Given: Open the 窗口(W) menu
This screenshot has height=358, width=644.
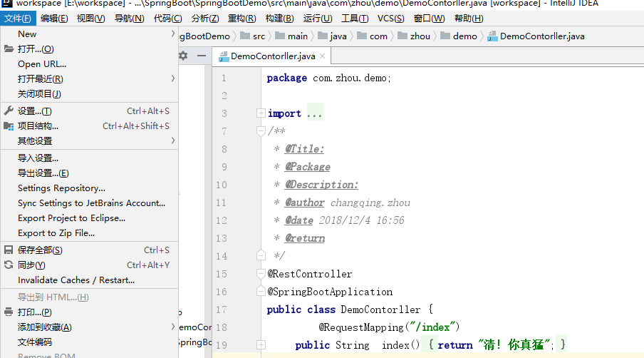Looking at the screenshot, I should pos(429,19).
